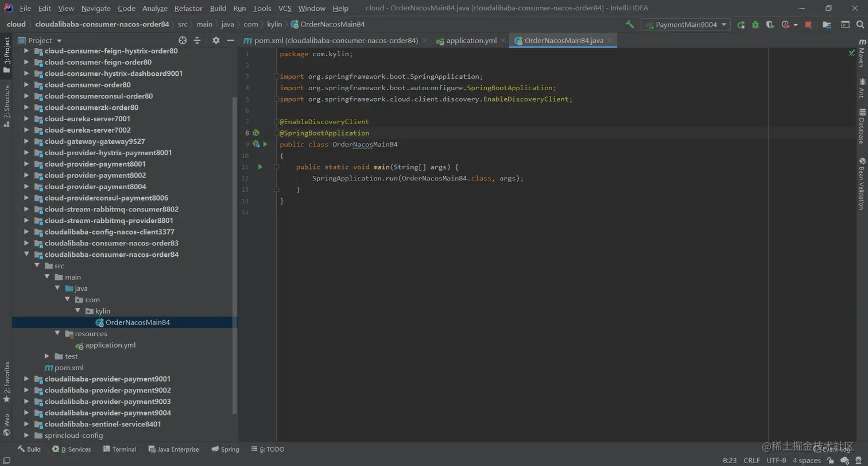Expand the cloudalibaba-consumer-nacos-order83 module

point(26,243)
